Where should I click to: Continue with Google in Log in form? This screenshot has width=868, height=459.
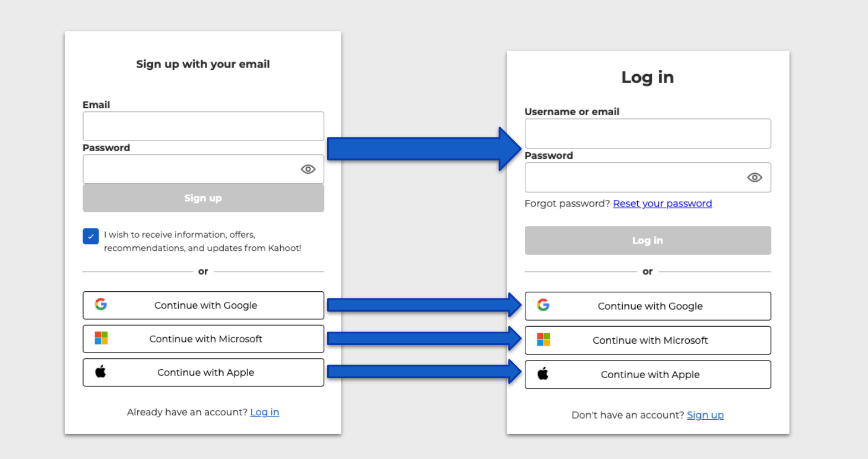pyautogui.click(x=648, y=306)
